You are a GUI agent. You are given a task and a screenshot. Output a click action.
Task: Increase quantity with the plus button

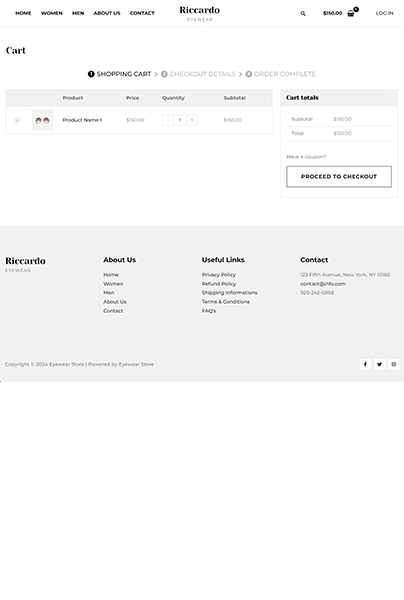(x=192, y=120)
